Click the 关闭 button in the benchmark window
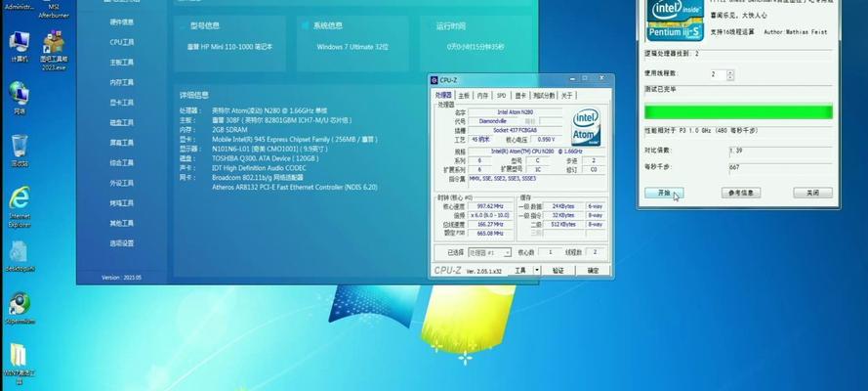 (x=812, y=193)
